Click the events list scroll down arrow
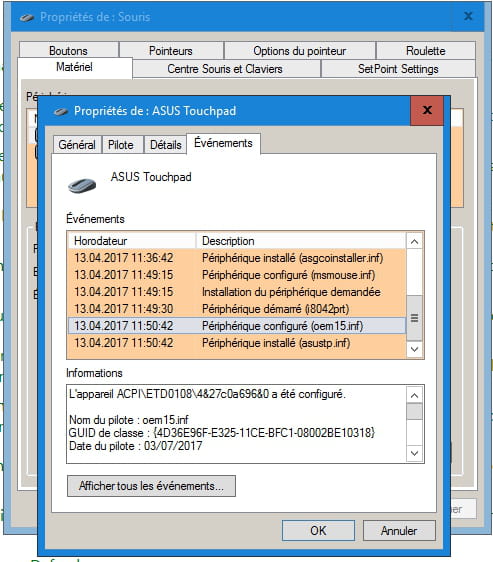The image size is (493, 562). click(414, 349)
